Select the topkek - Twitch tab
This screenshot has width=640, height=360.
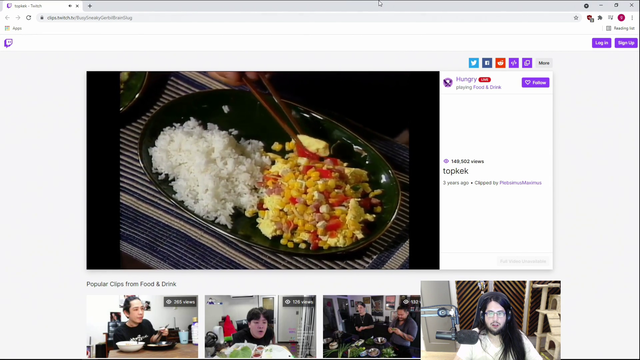[42, 6]
